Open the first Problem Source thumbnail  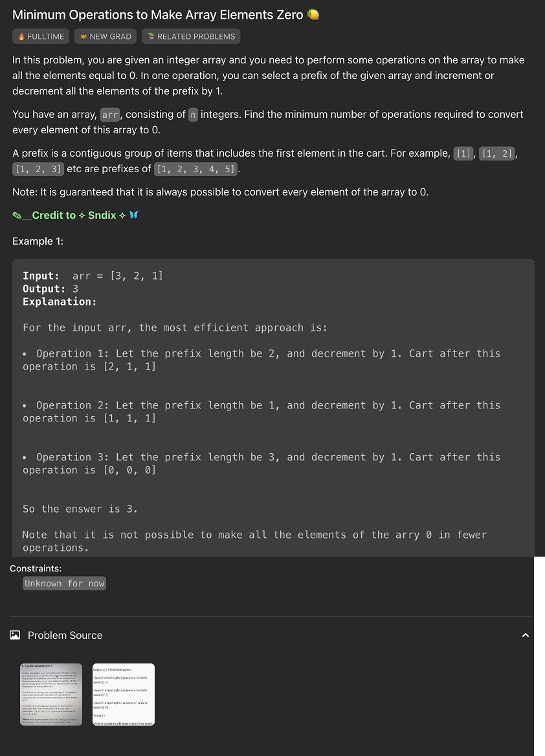50,695
